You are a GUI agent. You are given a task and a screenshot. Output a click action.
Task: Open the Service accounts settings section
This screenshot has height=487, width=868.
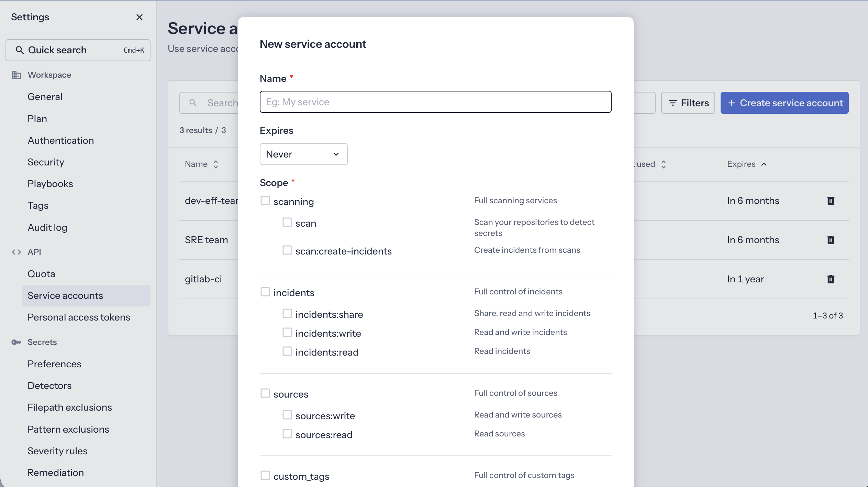(65, 295)
